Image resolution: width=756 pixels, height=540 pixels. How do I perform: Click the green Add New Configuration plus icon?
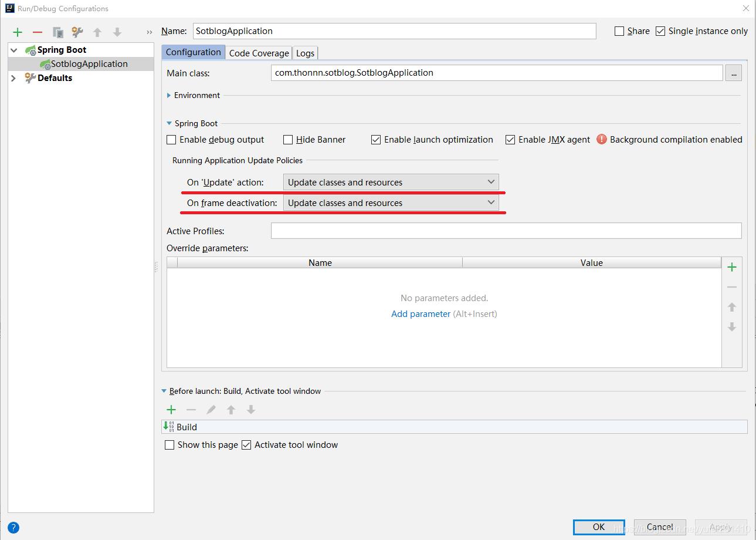coord(18,32)
